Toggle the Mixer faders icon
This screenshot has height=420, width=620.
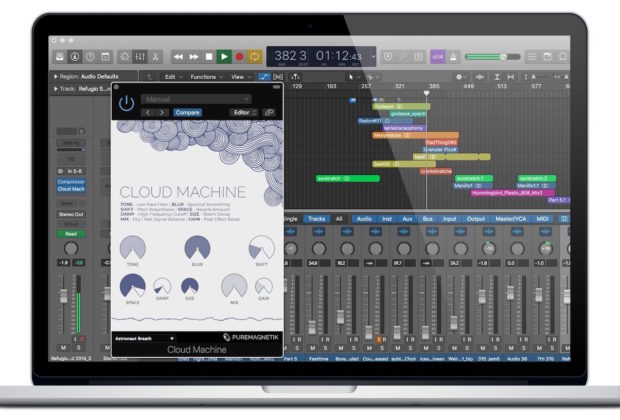(x=140, y=57)
